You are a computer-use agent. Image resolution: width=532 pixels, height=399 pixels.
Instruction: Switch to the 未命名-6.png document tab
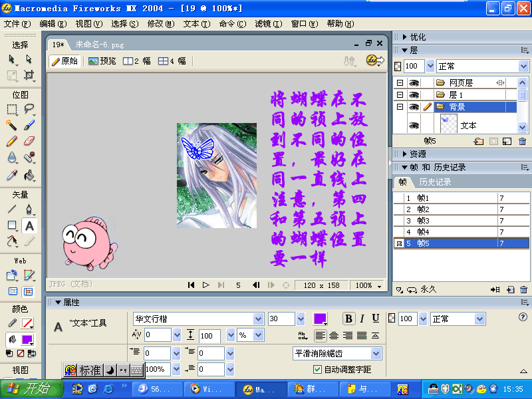(99, 45)
